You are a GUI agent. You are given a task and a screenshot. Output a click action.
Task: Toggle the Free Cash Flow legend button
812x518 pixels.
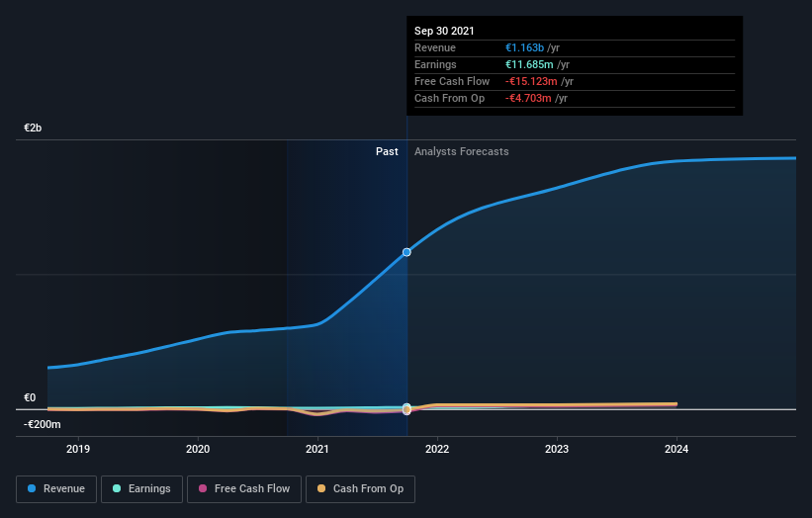pos(244,489)
